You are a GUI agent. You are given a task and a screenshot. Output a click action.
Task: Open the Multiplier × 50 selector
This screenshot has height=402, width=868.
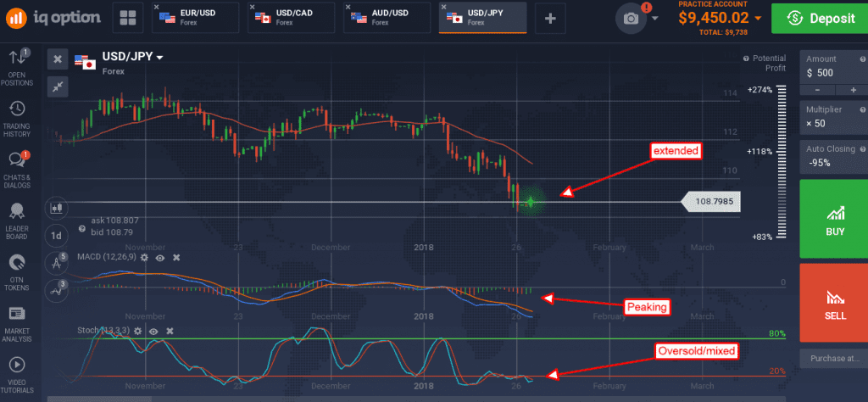click(834, 117)
